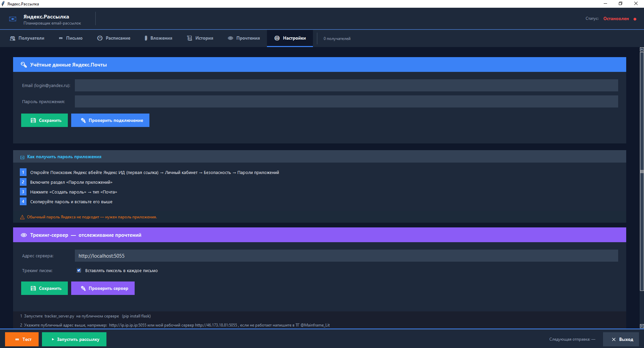644x348 pixels.
Task: Open the Вложения tab
Action: pos(158,38)
